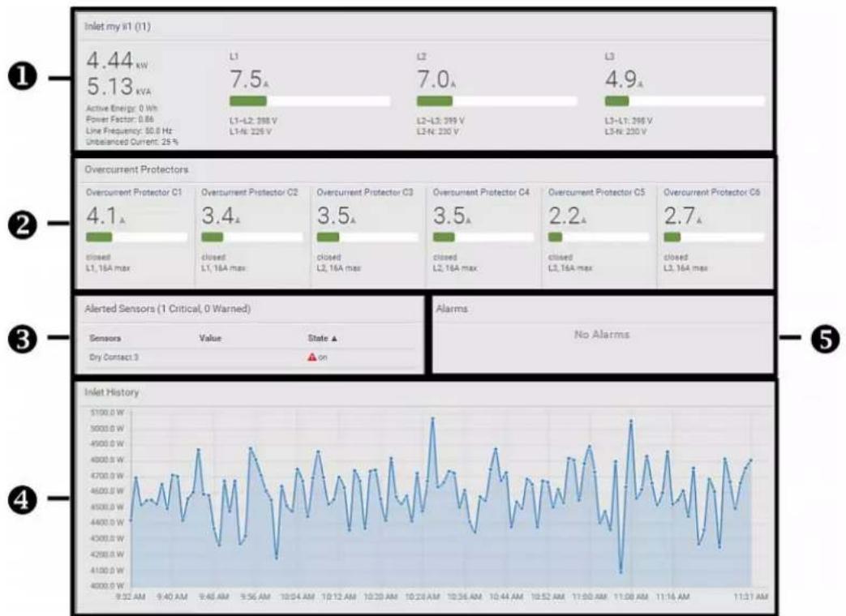The height and width of the screenshot is (616, 846).
Task: Click the 10:04 AM label on chart axis
Action: (297, 597)
